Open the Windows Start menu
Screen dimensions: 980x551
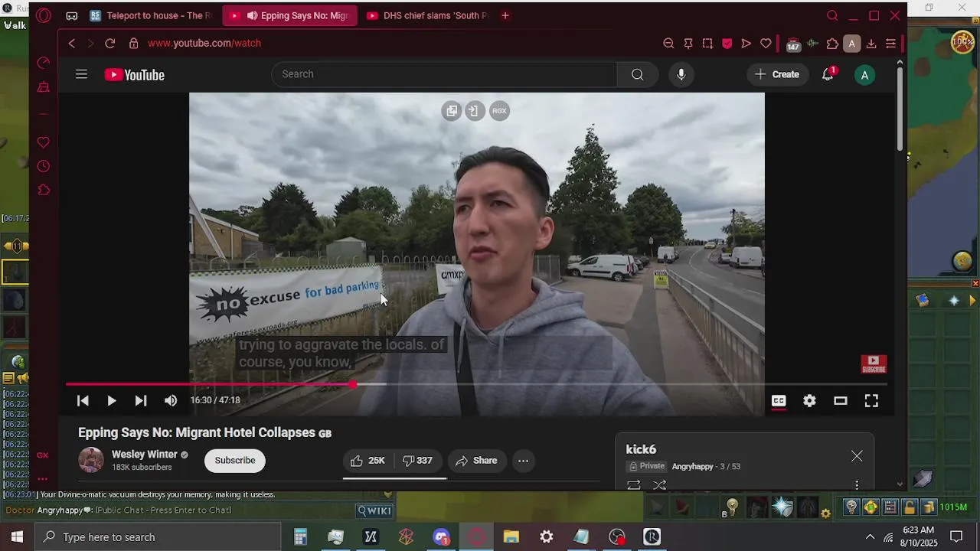click(17, 537)
